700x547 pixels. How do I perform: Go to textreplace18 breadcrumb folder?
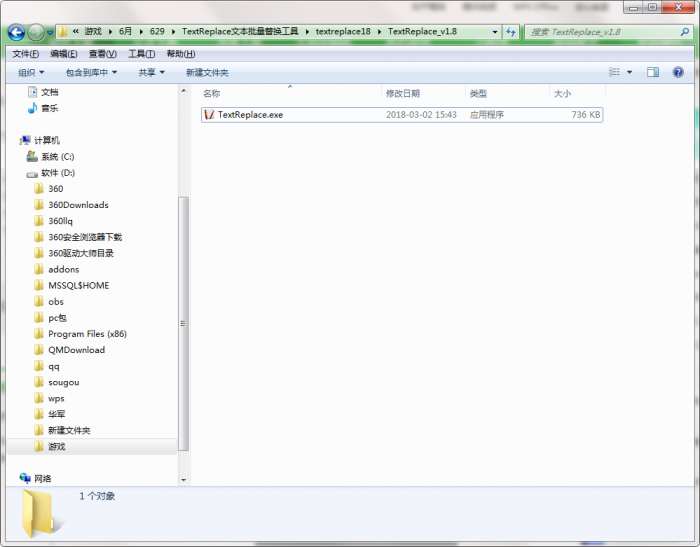pos(343,31)
